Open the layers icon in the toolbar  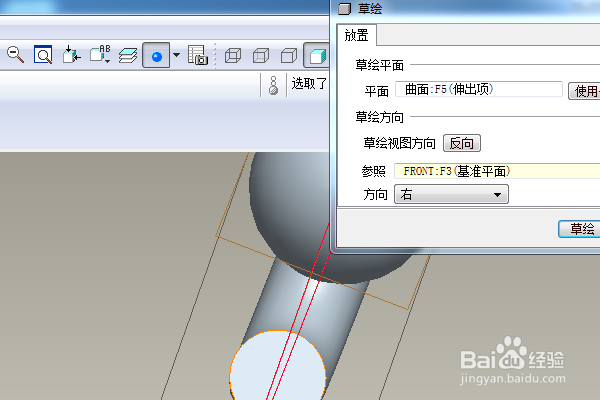[x=128, y=56]
